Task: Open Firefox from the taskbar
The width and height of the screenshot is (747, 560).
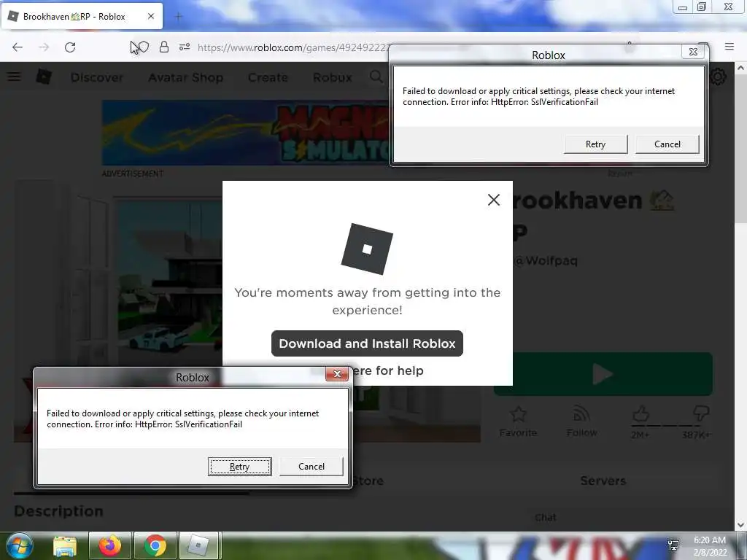Action: pyautogui.click(x=109, y=545)
